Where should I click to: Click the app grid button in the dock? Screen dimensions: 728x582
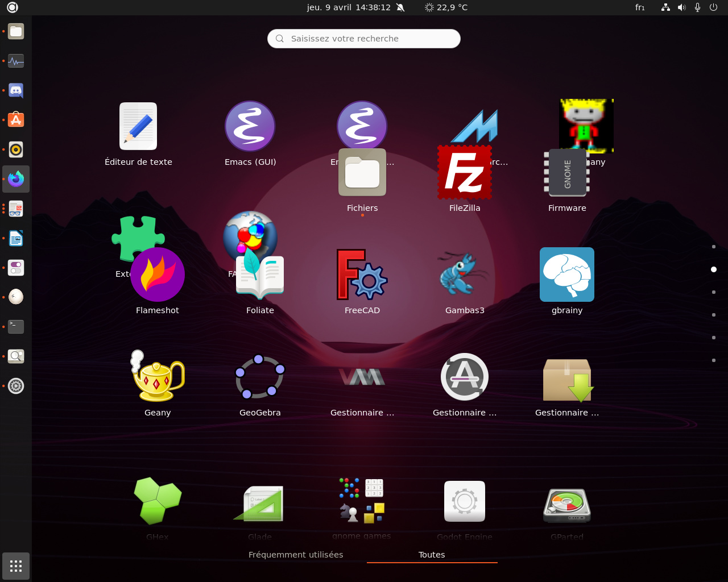[15, 566]
